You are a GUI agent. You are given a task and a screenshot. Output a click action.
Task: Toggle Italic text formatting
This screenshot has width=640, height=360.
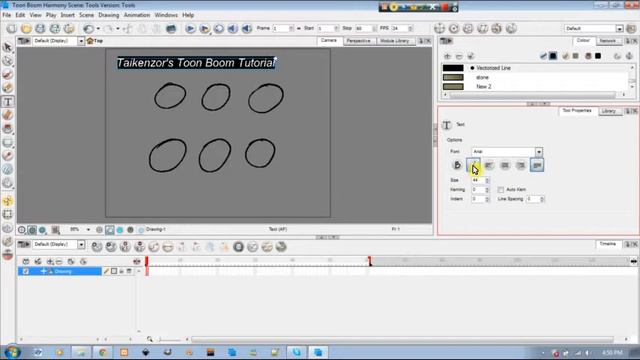pyautogui.click(x=473, y=165)
